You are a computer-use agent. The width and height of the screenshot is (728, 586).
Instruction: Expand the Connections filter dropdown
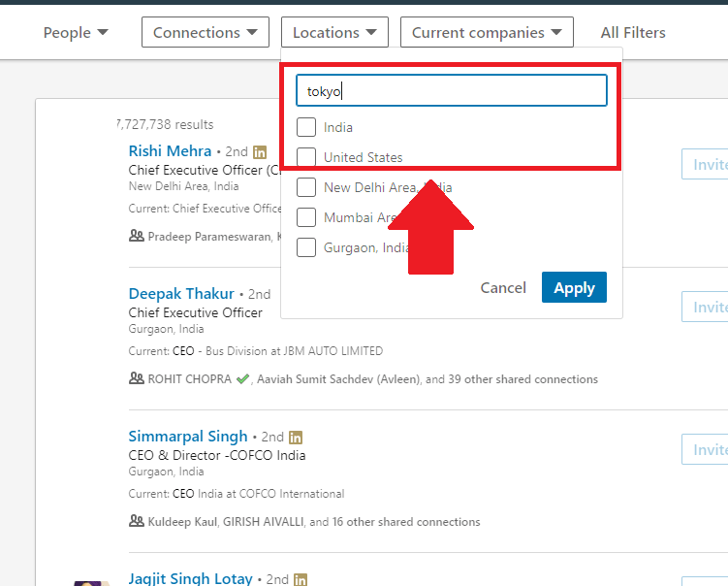(206, 32)
